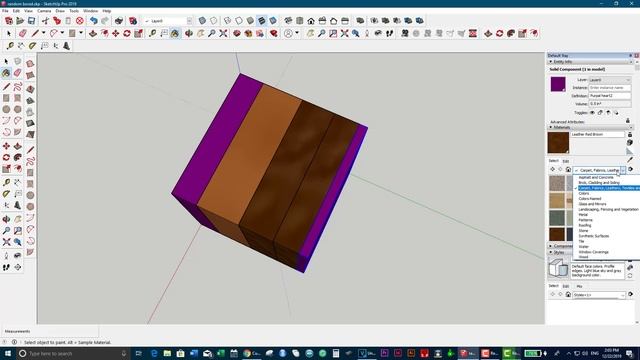Select the Orbit tool in the top toolbar
Image resolution: width=640 pixels, height=360 pixels.
point(189,33)
